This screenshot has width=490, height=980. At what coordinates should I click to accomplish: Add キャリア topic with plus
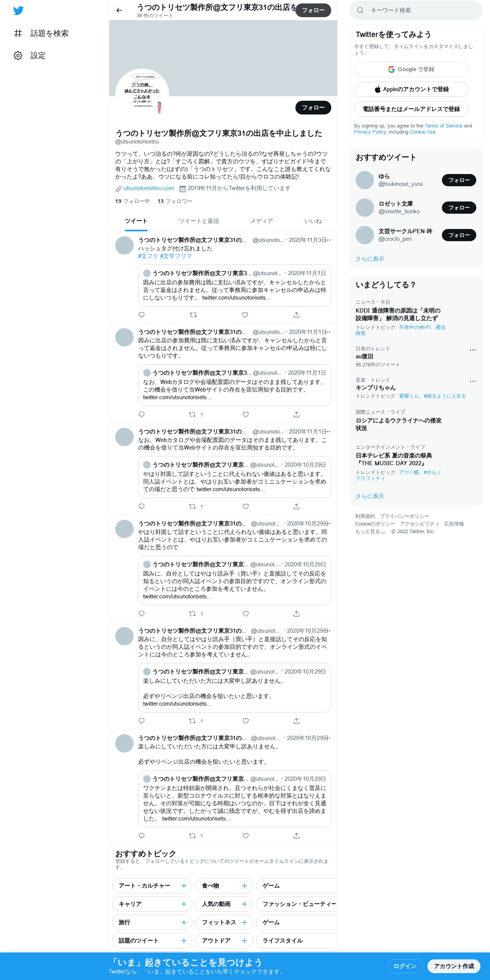pos(184,904)
